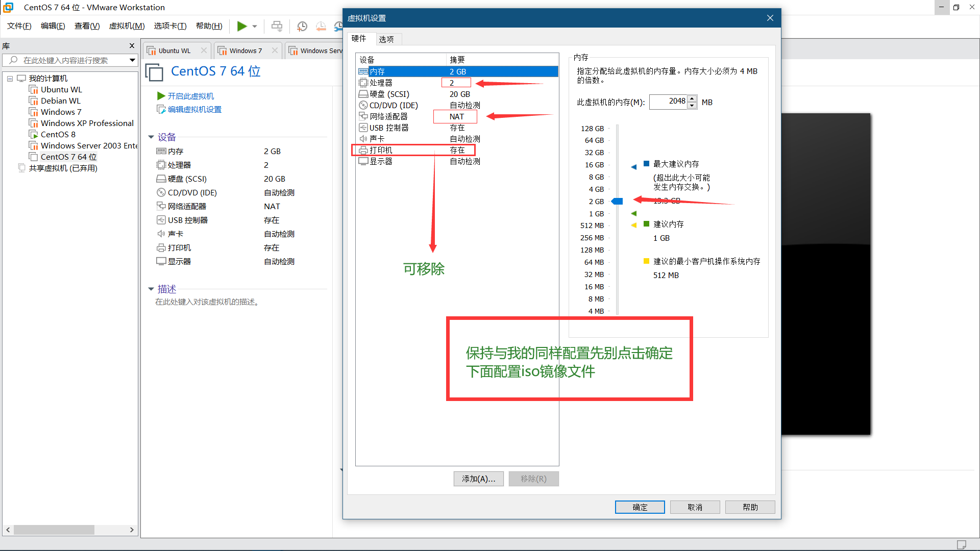Screen dimensions: 980x551
Task: Select the 内存 row in settings device list
Action: (x=457, y=71)
